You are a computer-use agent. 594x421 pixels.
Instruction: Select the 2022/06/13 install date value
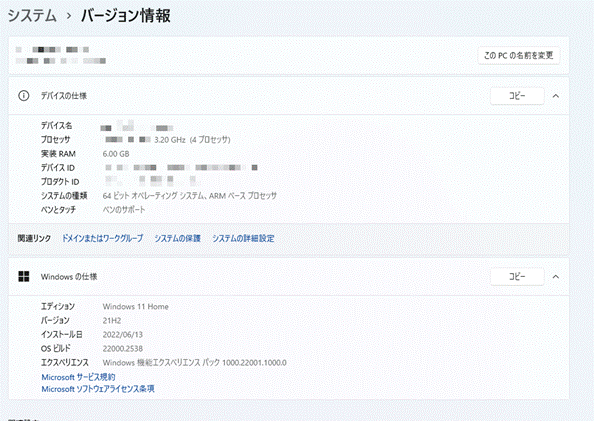tap(123, 335)
